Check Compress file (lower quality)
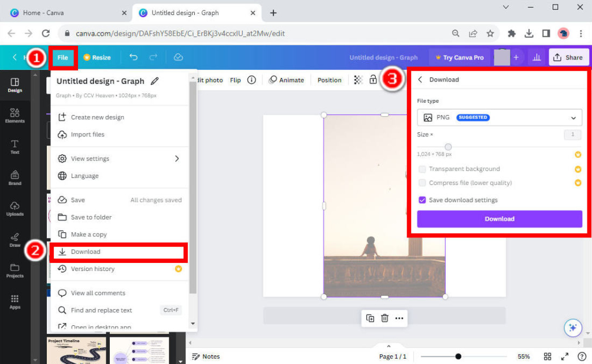Viewport: 592px width, 364px height. [x=424, y=183]
